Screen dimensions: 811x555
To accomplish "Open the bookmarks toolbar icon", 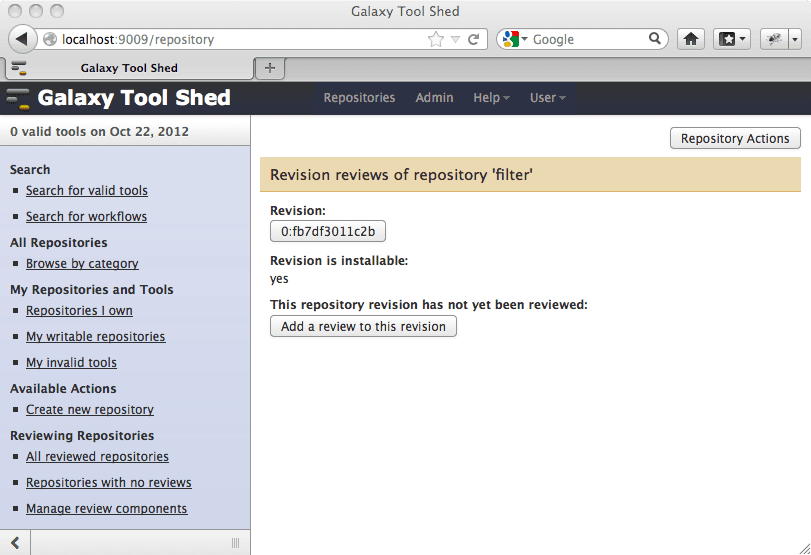I will tap(731, 39).
